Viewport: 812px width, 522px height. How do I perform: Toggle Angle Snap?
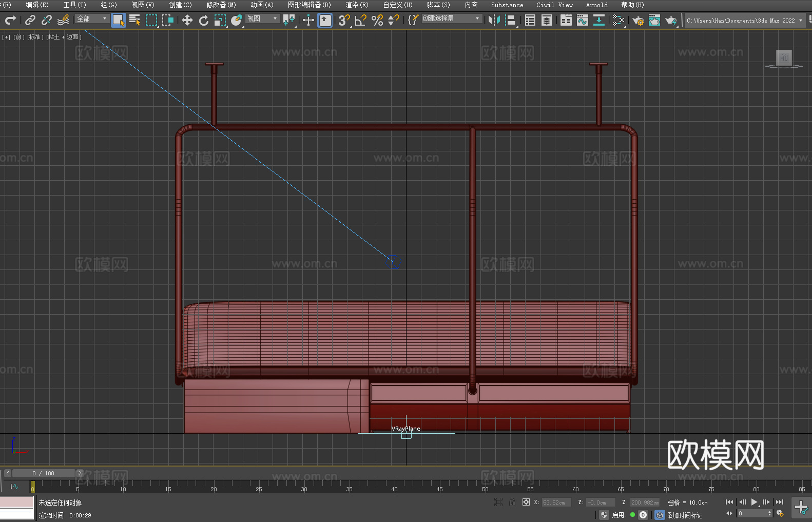pos(361,20)
